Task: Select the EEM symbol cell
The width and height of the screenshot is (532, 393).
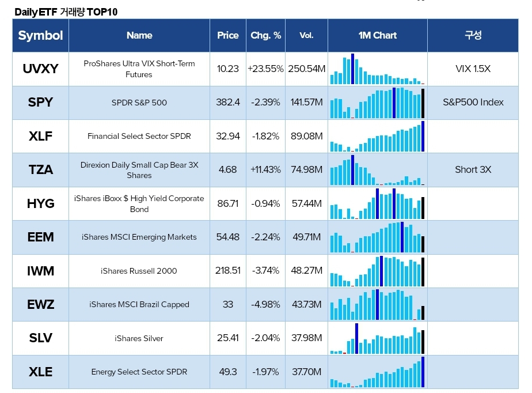Action: click(40, 237)
